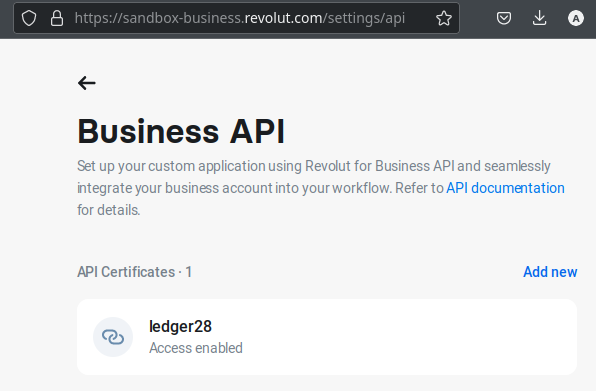Open the tracking protection shield icon

click(29, 18)
